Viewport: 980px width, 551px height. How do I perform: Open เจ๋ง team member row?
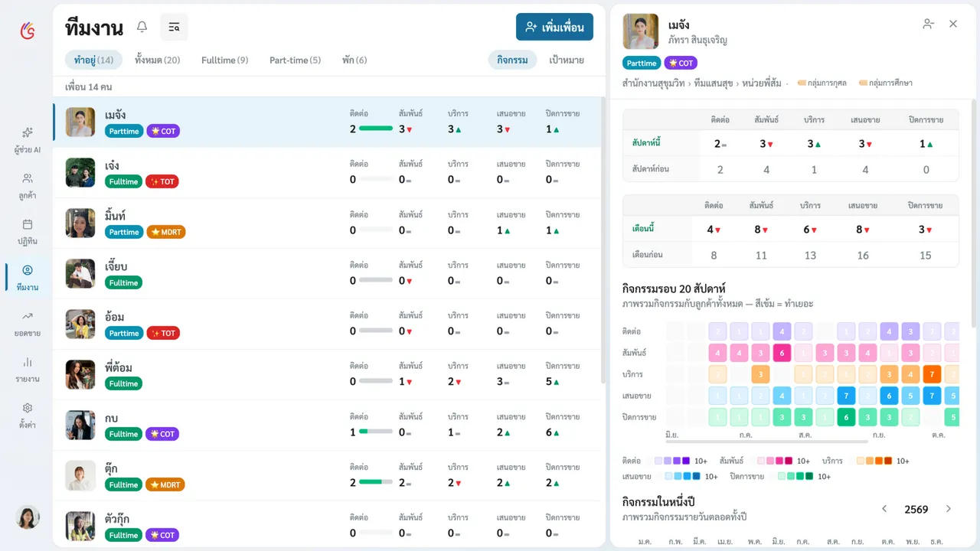[327, 173]
